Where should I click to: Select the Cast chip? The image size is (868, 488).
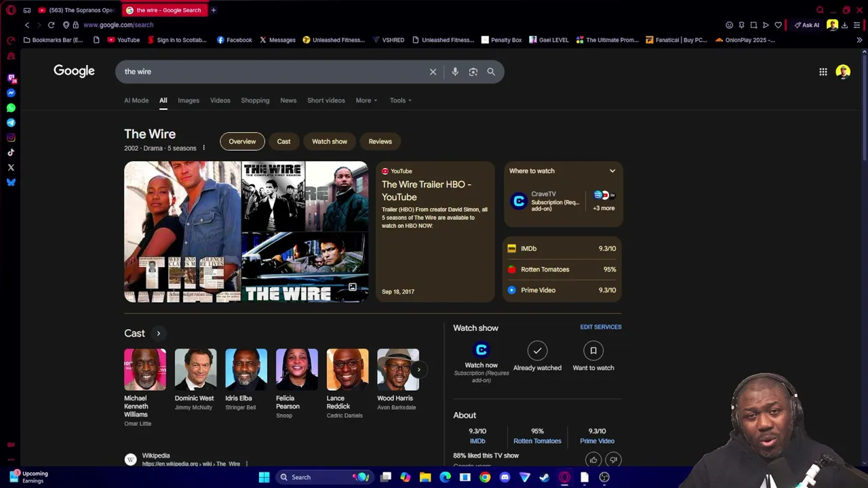(283, 142)
